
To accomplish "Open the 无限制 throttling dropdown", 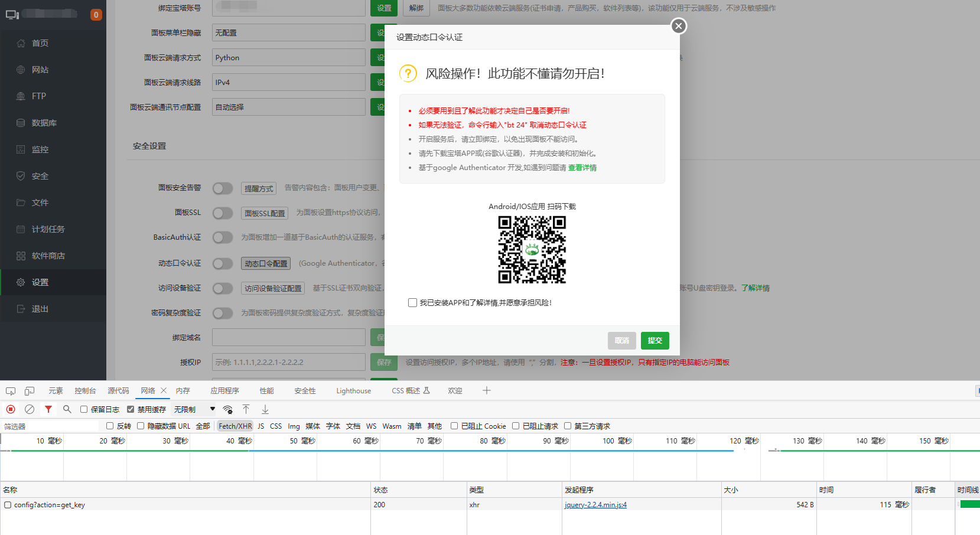I will [194, 409].
